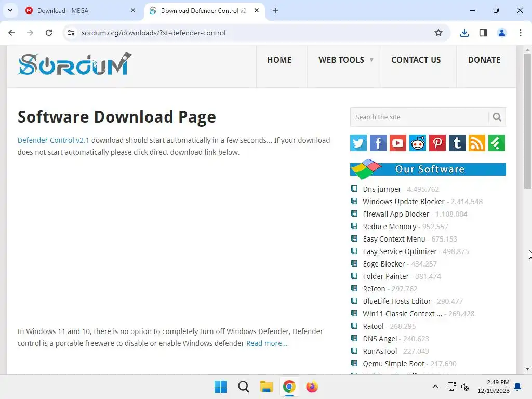Screen dimensions: 532x399
Task: Select Download Defender Control tab
Action: pos(205,10)
